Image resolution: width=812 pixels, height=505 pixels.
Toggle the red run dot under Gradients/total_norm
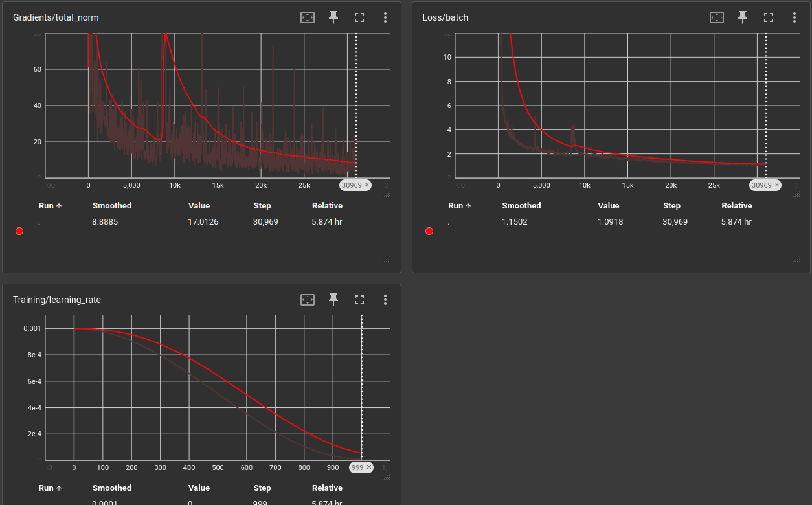[19, 230]
